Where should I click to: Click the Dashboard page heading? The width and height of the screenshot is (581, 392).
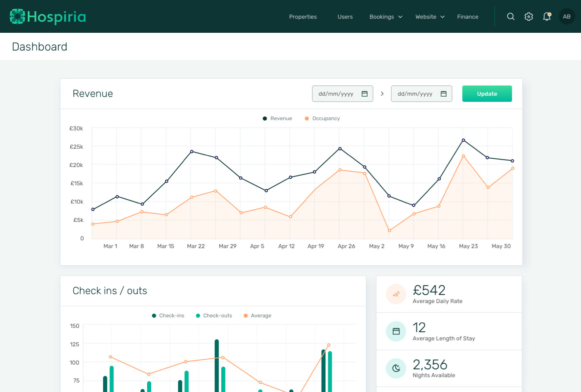click(x=39, y=47)
